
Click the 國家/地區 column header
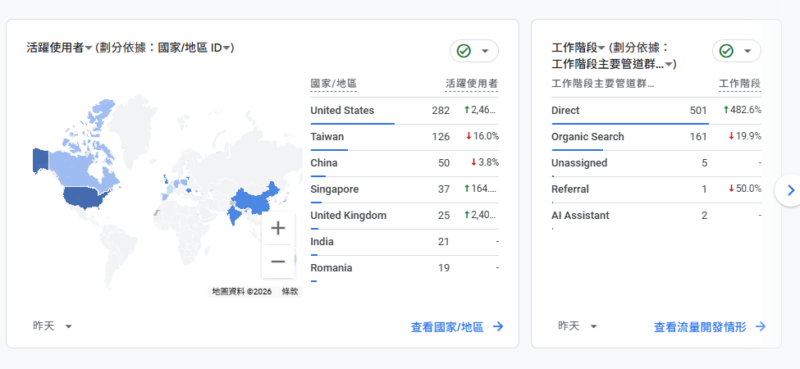pos(334,84)
